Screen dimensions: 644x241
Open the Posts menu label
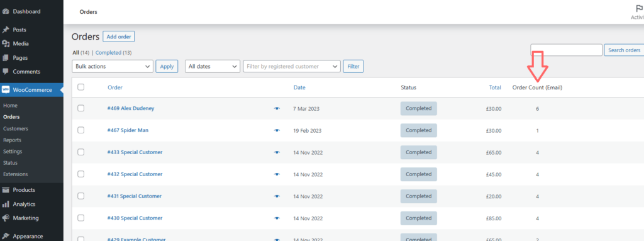19,30
